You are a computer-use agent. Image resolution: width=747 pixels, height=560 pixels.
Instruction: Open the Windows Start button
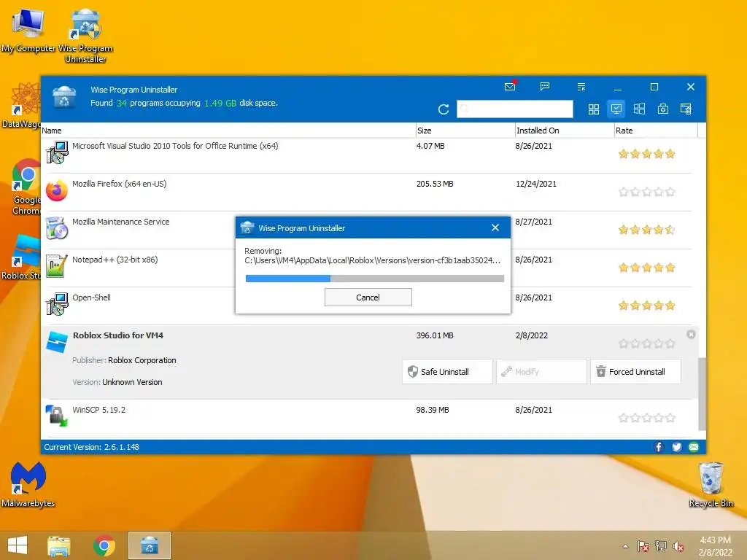pos(18,545)
